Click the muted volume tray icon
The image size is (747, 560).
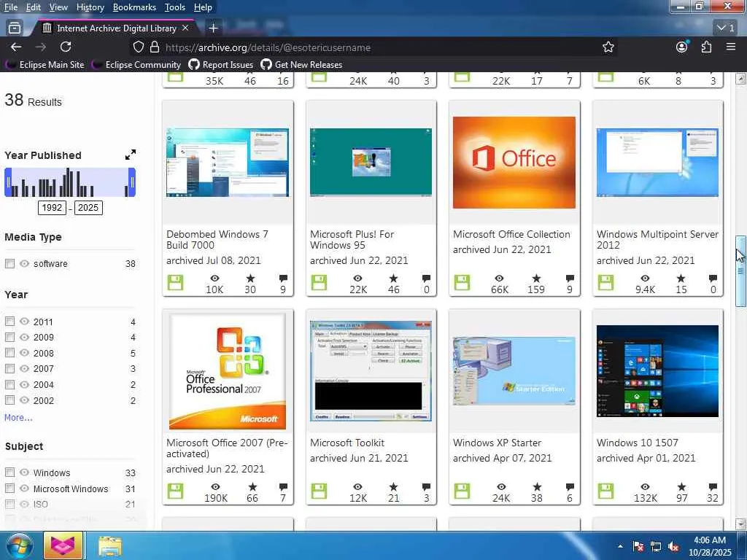click(673, 547)
